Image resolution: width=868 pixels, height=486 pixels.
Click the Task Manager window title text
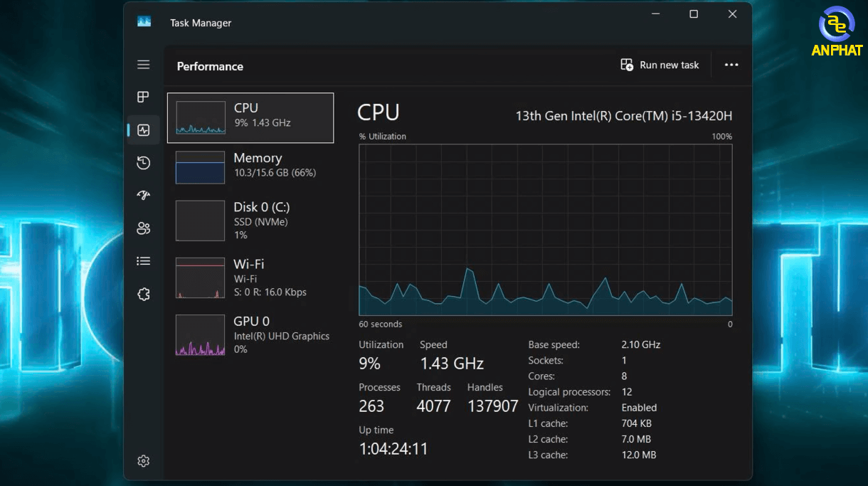point(201,23)
